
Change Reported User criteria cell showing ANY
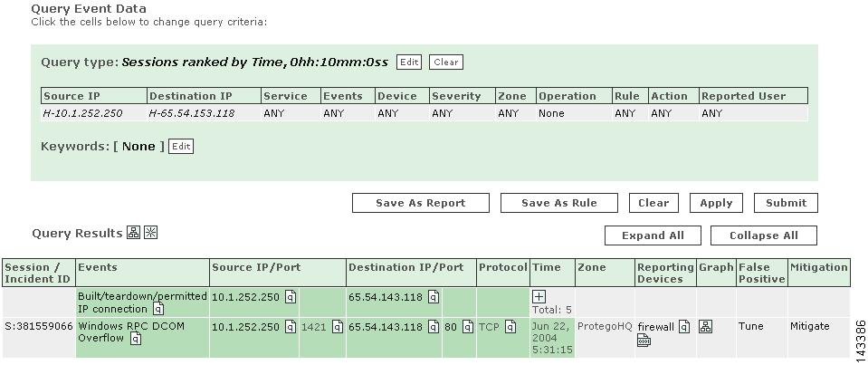point(754,113)
